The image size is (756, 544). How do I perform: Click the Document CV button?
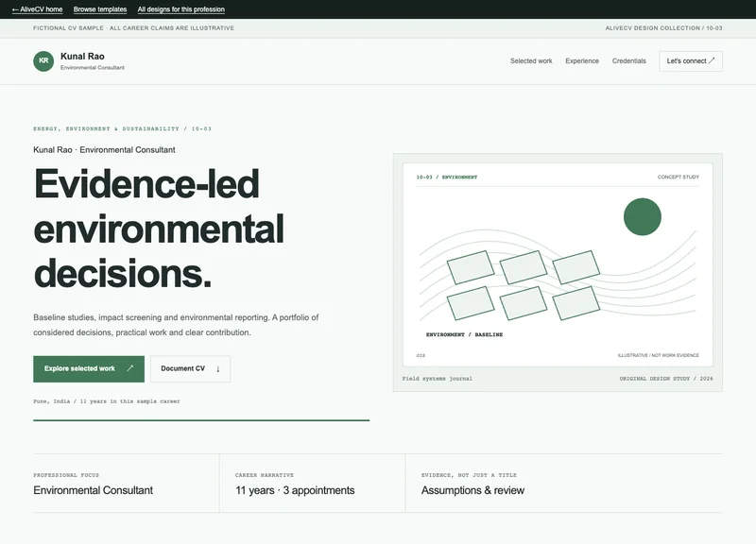[190, 369]
